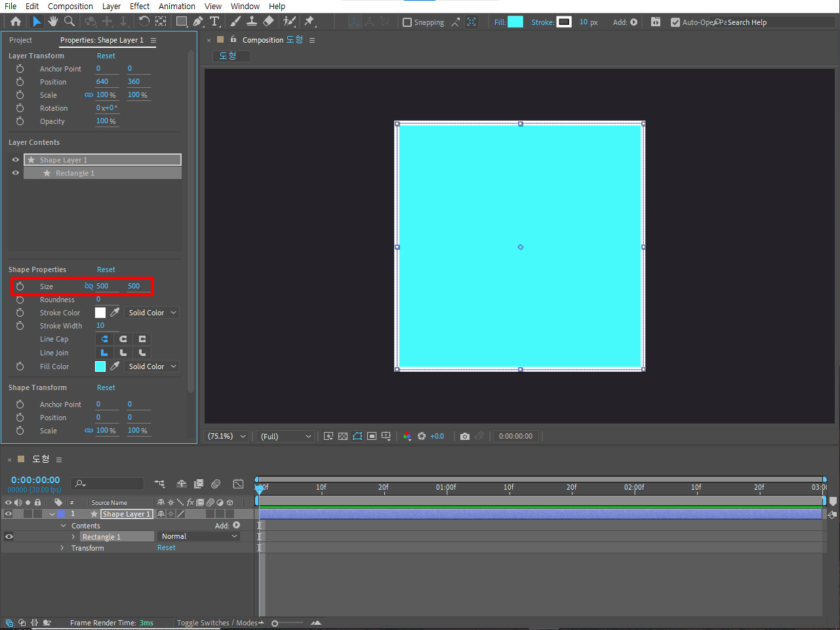This screenshot has width=840, height=630.
Task: Toggle Size constrain proportions link
Action: point(89,286)
